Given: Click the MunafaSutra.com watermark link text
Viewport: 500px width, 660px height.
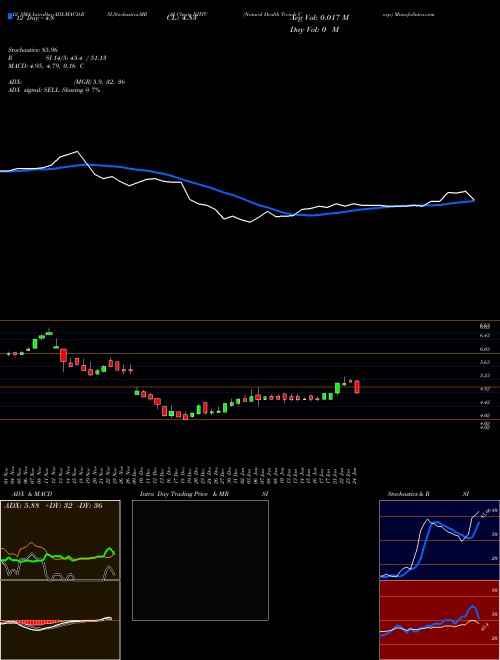Looking at the screenshot, I should tap(415, 14).
